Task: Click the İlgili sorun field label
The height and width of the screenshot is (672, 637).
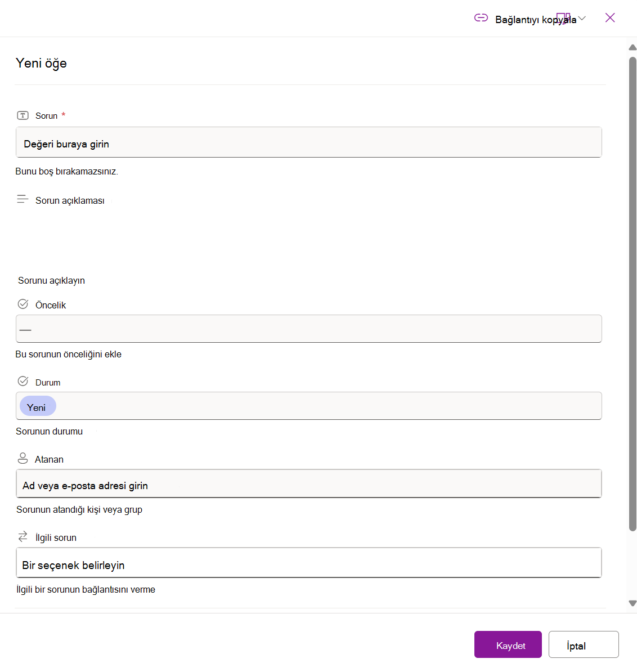Action: [x=56, y=538]
